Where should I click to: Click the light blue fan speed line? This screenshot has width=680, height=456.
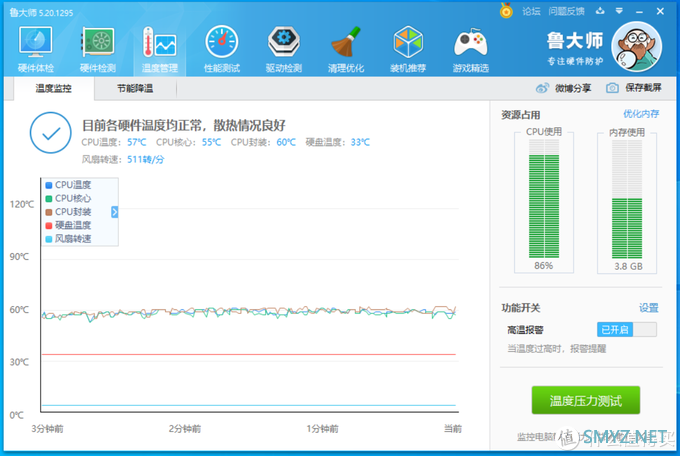tap(248, 405)
